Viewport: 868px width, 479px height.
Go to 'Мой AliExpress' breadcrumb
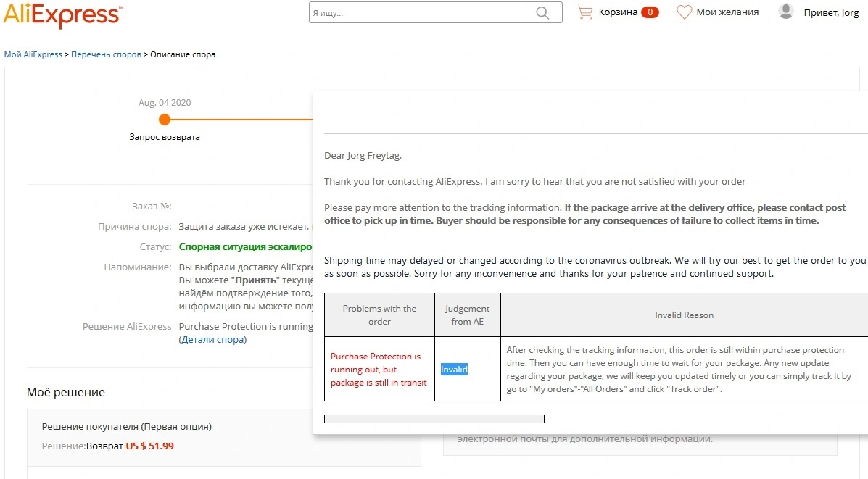[x=33, y=54]
